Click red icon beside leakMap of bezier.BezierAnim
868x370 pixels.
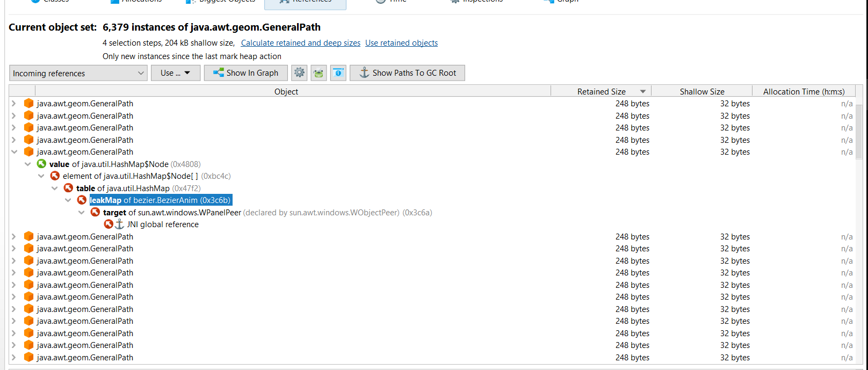[82, 200]
